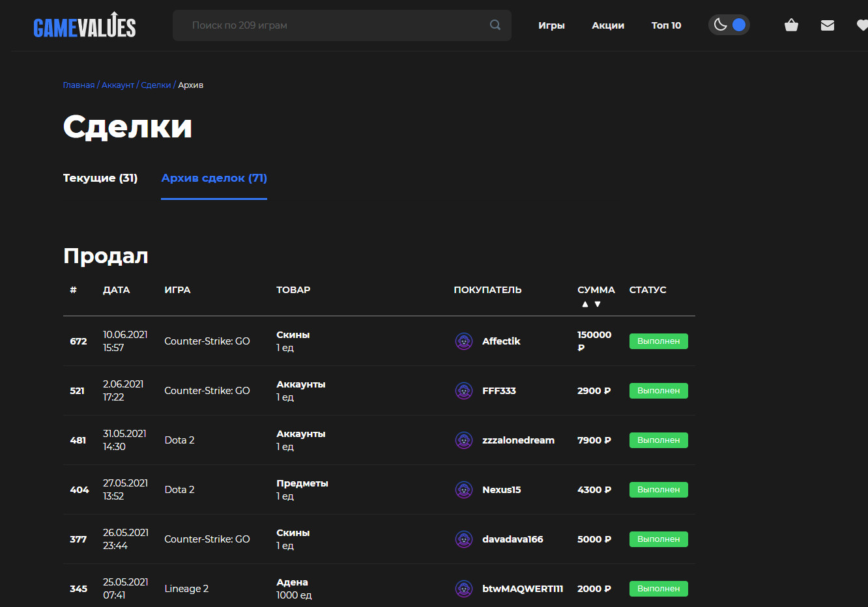The height and width of the screenshot is (607, 868).
Task: Open the messages envelope icon
Action: pos(827,25)
